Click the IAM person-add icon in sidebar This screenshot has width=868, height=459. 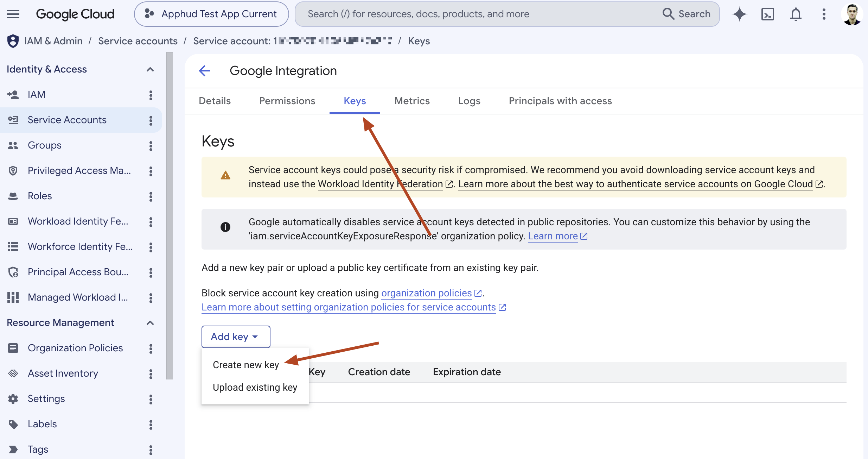[13, 94]
